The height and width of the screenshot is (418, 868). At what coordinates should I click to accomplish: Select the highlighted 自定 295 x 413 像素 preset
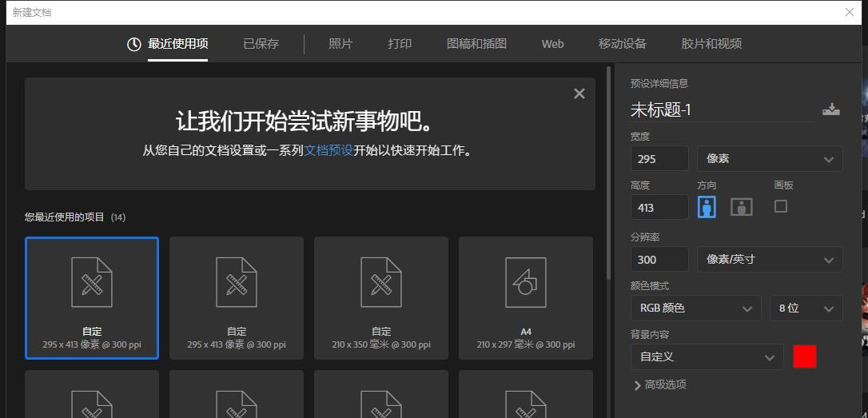tap(92, 298)
